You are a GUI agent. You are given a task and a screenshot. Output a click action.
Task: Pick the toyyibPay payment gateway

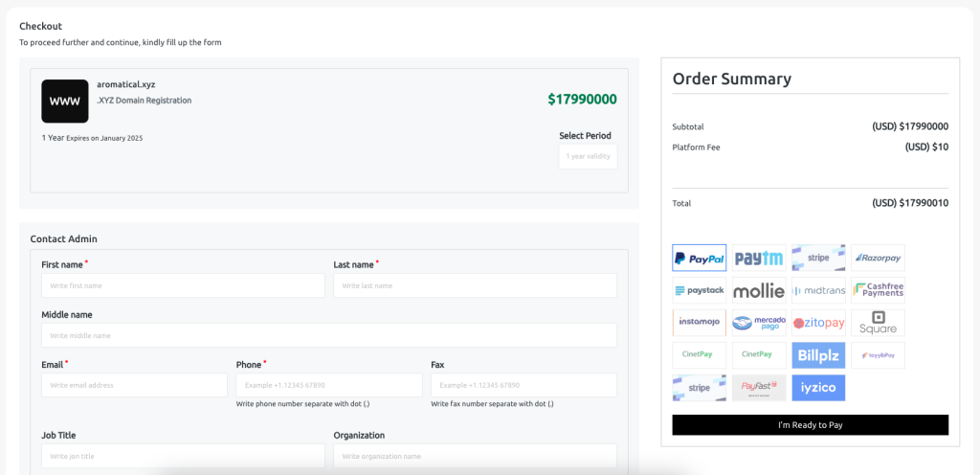pos(878,355)
